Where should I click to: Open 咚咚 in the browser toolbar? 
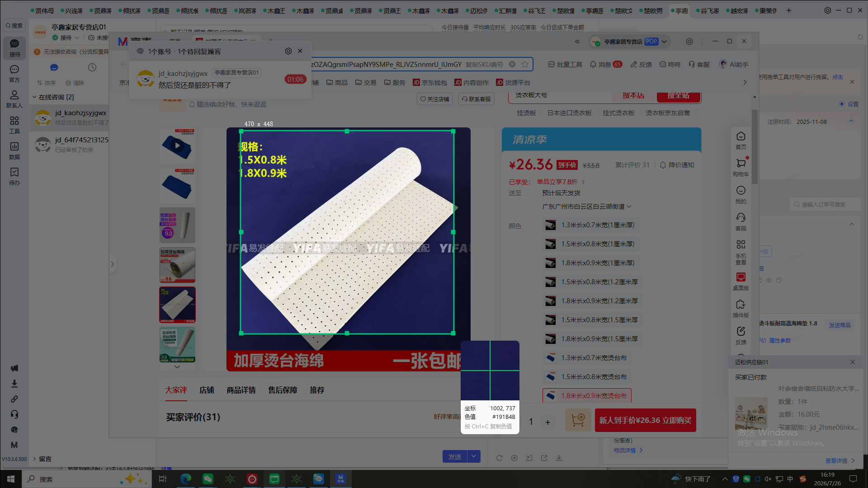click(x=670, y=65)
